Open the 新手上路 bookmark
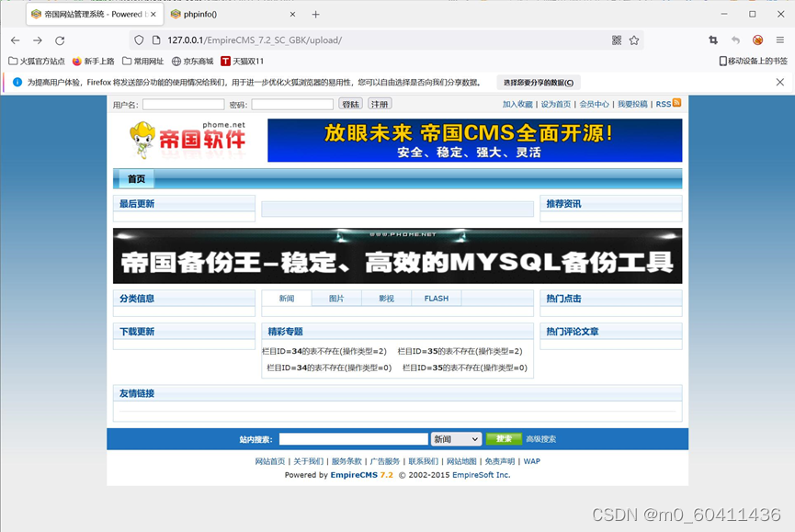The width and height of the screenshot is (795, 532). [94, 62]
